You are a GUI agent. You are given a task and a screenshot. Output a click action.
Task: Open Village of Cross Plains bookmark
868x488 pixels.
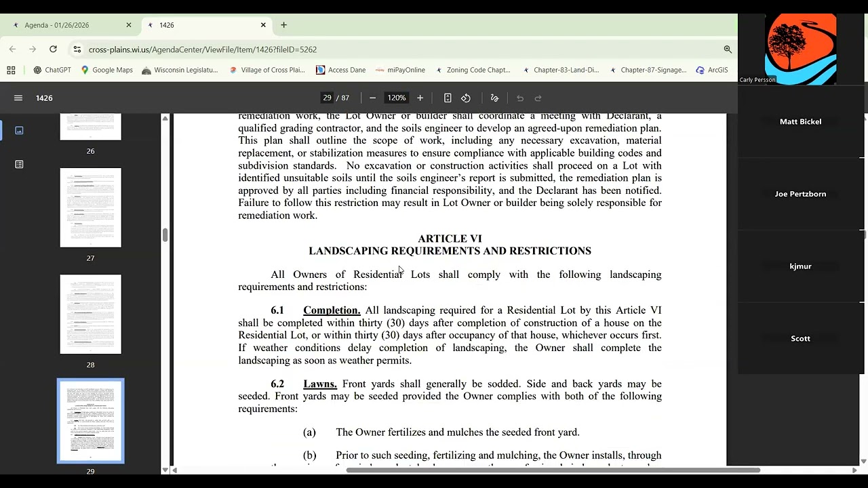pos(267,70)
